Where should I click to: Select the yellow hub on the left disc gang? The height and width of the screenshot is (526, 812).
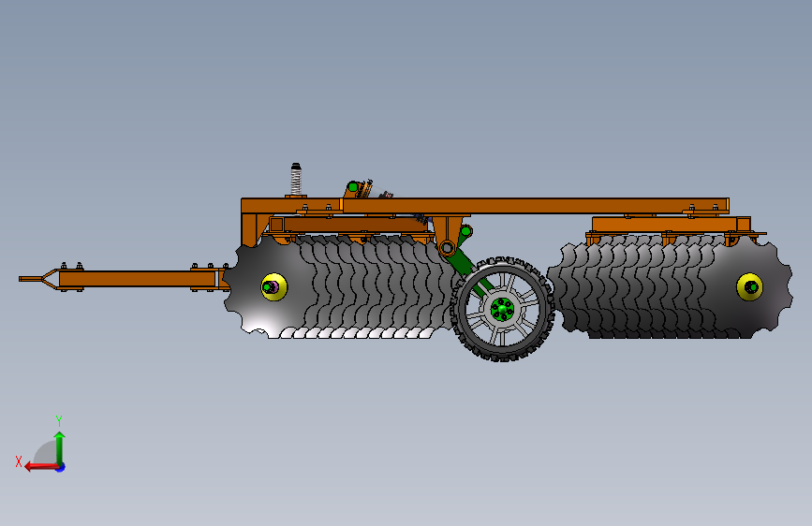pyautogui.click(x=274, y=286)
